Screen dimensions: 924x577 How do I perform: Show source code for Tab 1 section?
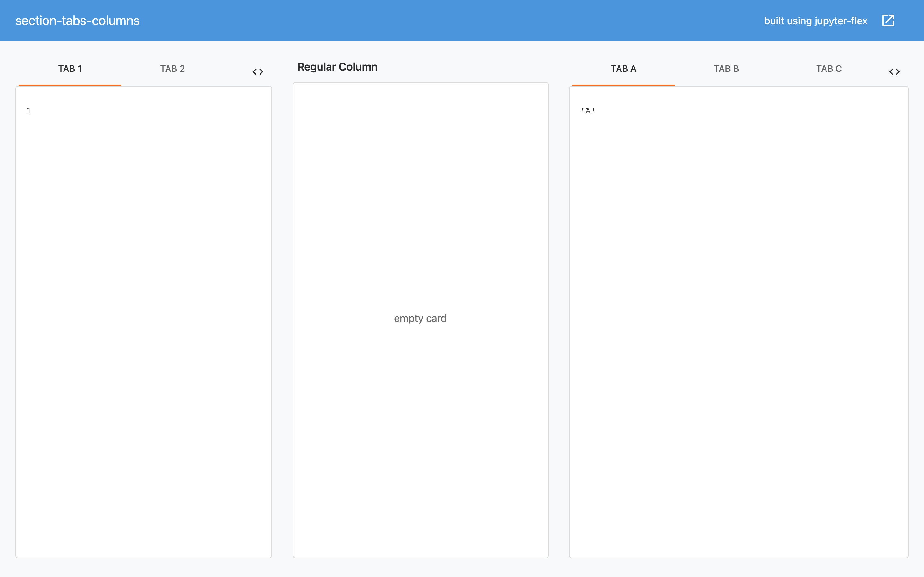coord(258,72)
